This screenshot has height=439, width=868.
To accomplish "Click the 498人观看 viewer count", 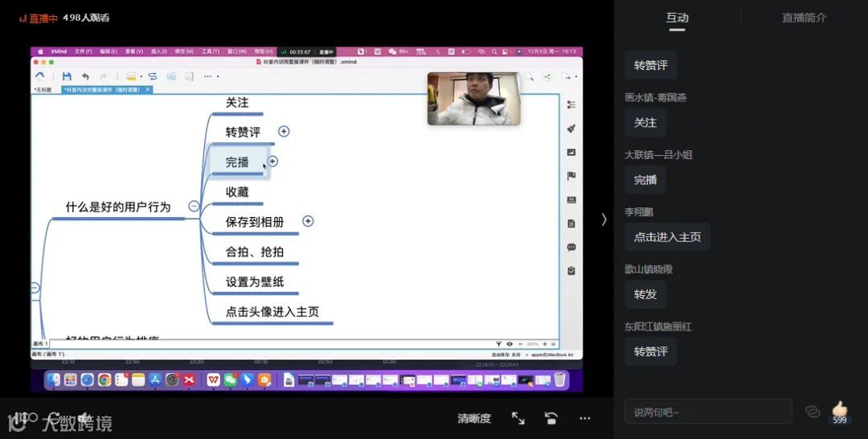I will click(x=86, y=18).
